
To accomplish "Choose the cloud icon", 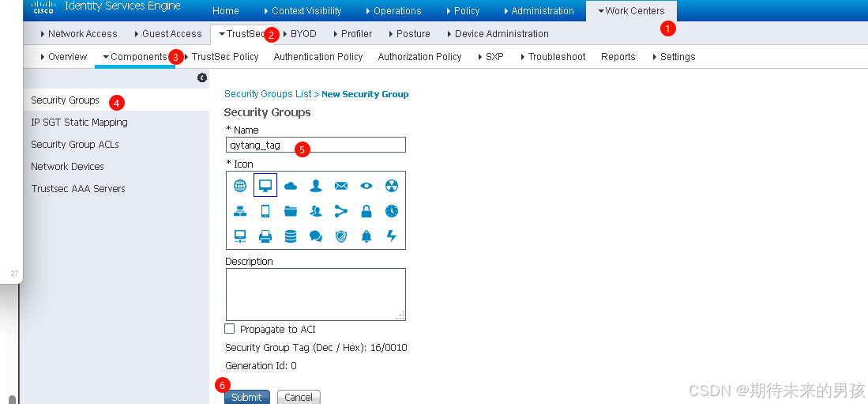I will [x=291, y=187].
